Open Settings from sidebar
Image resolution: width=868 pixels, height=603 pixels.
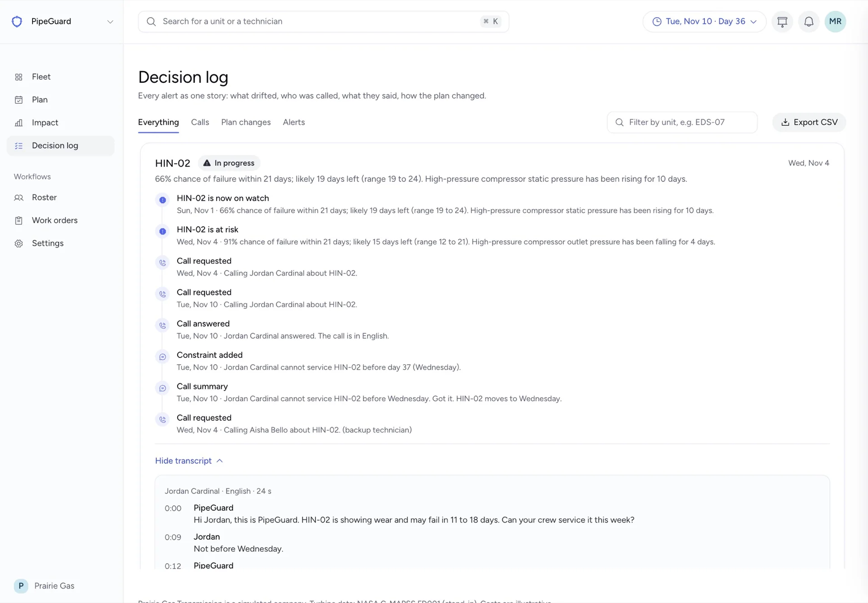tap(61, 243)
